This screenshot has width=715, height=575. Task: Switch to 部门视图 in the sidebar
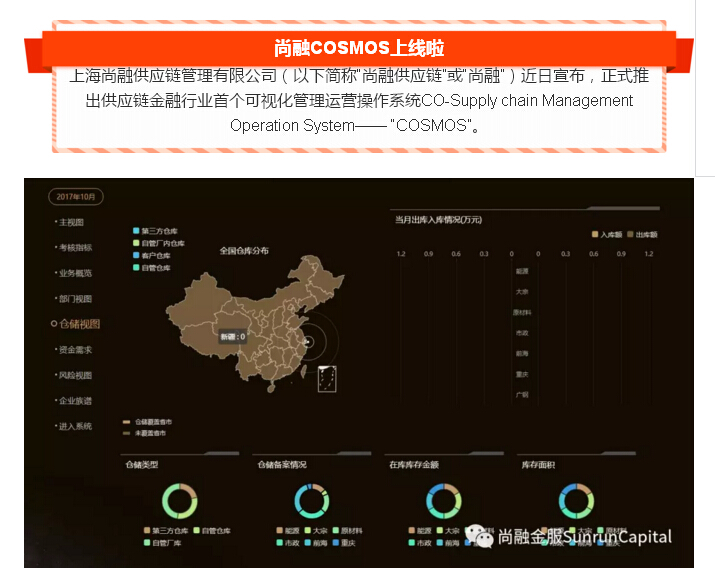(75, 299)
